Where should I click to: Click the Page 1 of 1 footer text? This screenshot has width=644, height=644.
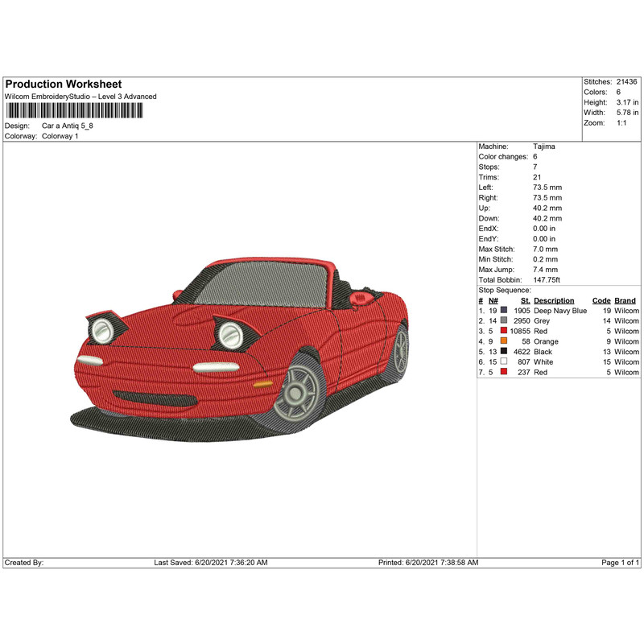pyautogui.click(x=621, y=563)
